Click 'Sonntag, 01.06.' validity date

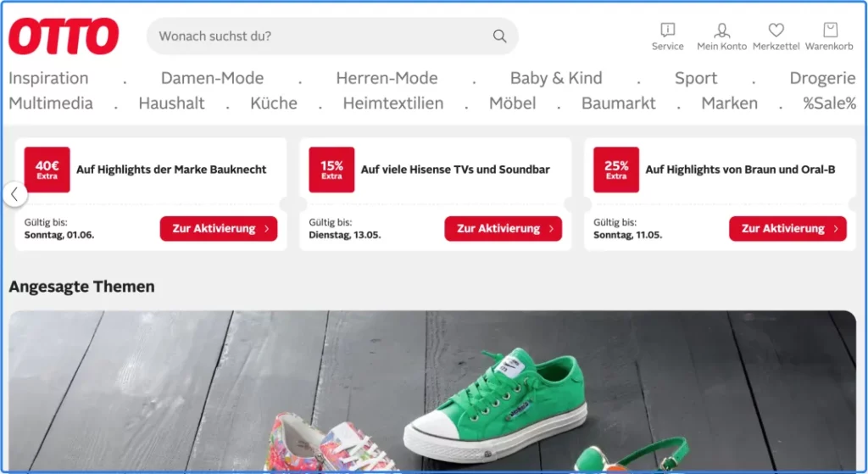coord(59,235)
